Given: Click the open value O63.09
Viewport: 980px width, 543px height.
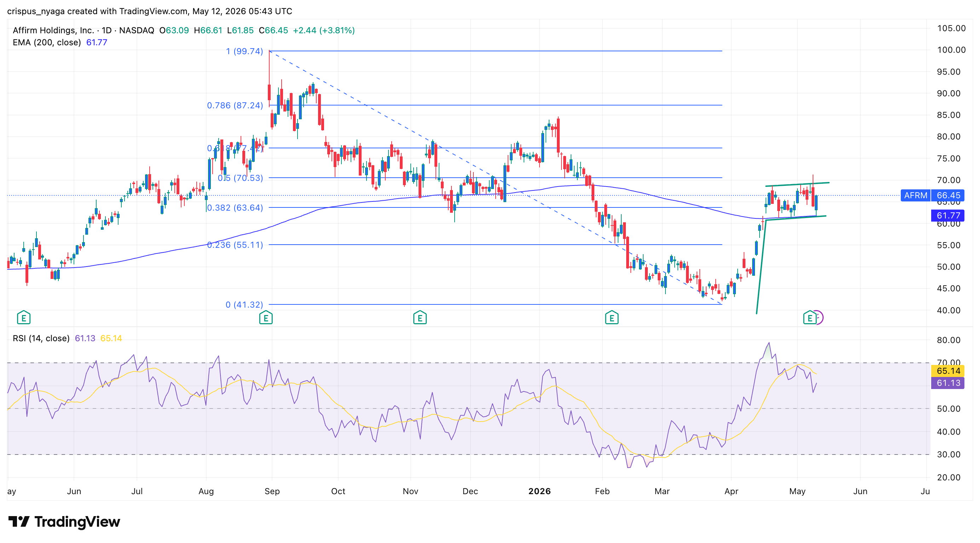Looking at the screenshot, I should [x=174, y=30].
